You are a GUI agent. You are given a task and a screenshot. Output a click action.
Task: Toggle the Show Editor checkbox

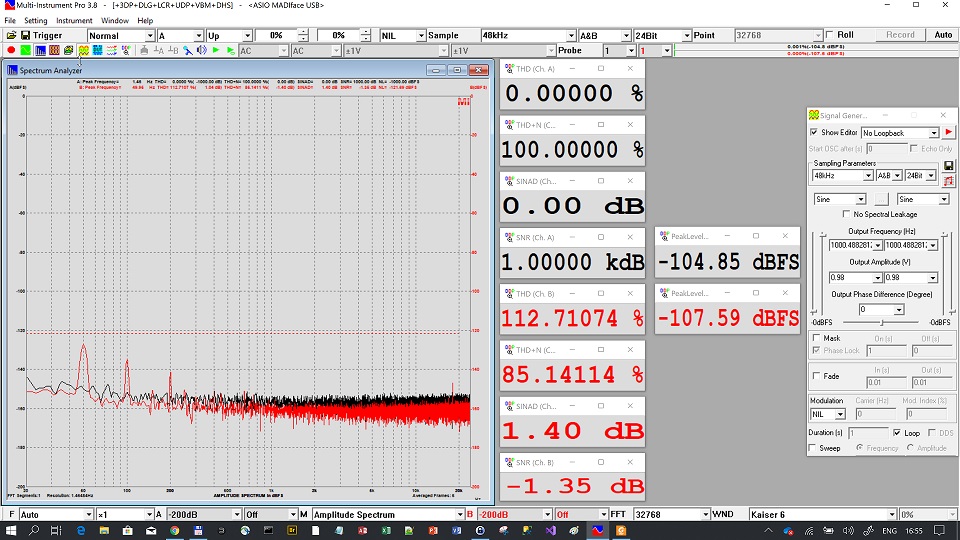[814, 132]
